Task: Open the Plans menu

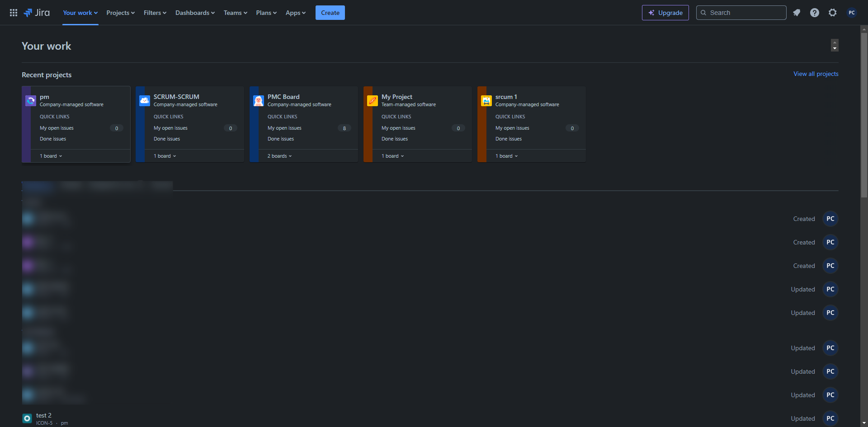Action: click(x=266, y=13)
